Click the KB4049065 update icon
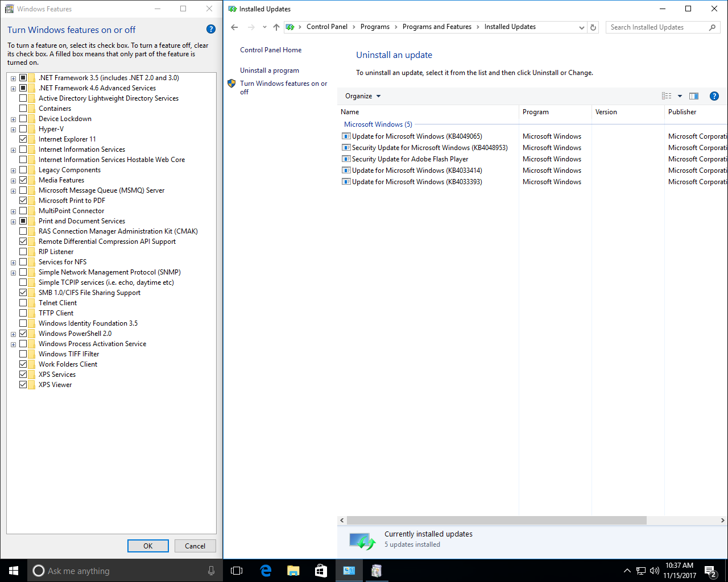This screenshot has height=582, width=728. 346,136
